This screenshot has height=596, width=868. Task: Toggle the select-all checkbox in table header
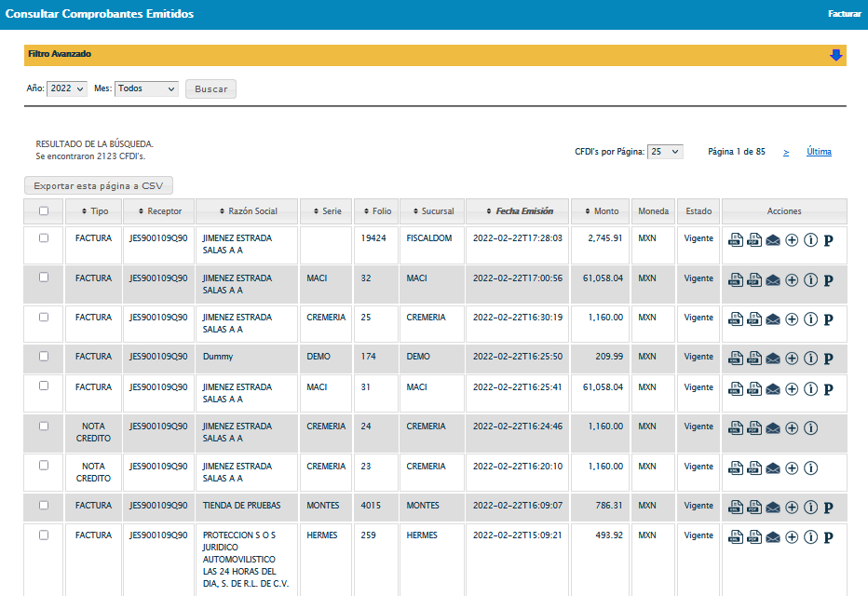44,211
